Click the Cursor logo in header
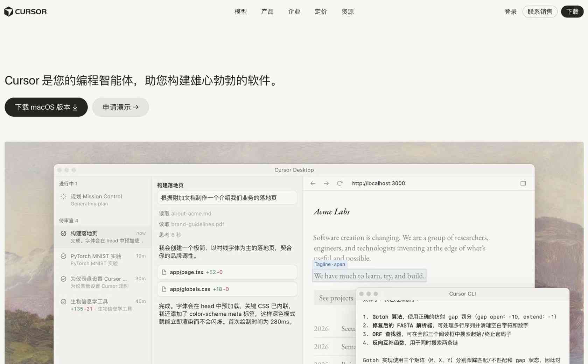 [x=25, y=12]
